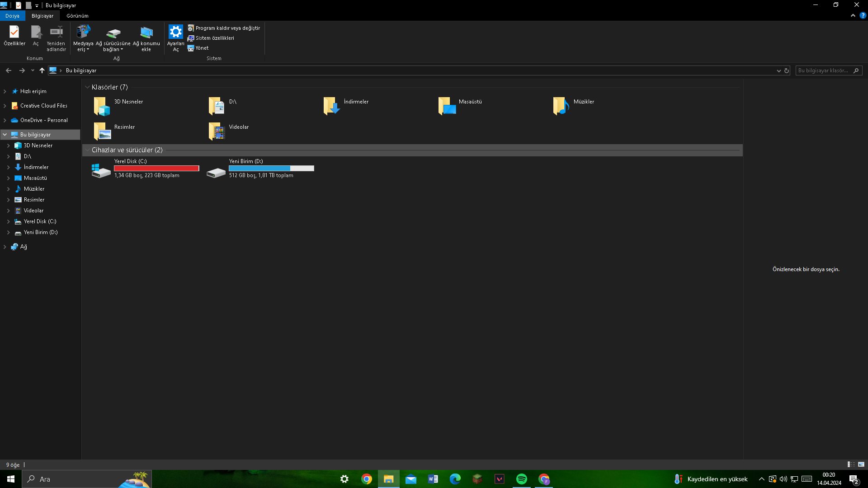Image resolution: width=868 pixels, height=488 pixels.
Task: Click the Yeni Birim (D:) usage bar
Action: click(x=271, y=169)
